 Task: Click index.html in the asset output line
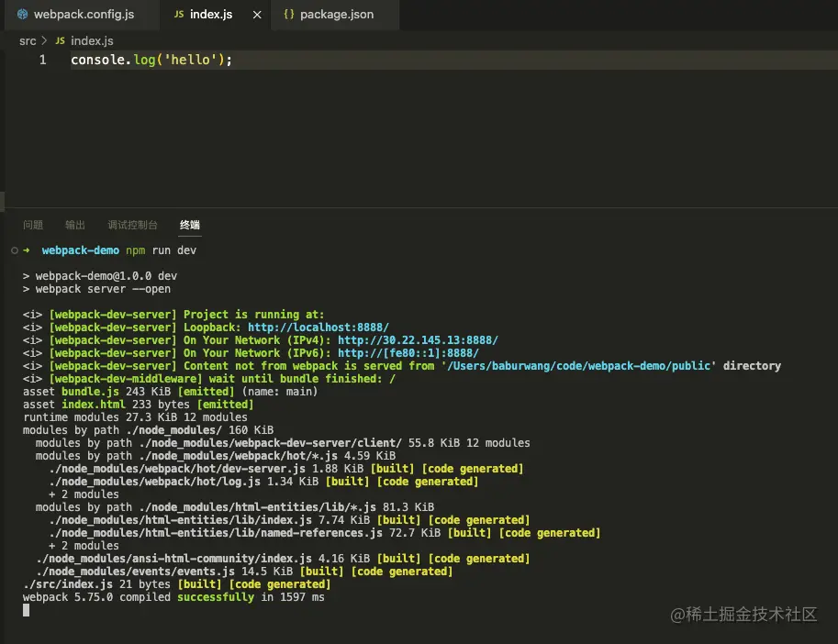pos(94,405)
